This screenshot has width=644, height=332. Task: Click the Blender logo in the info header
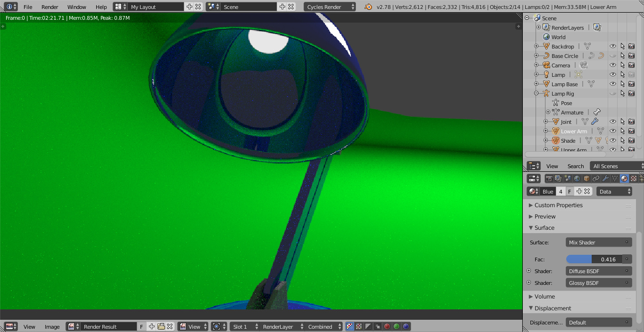pos(368,7)
